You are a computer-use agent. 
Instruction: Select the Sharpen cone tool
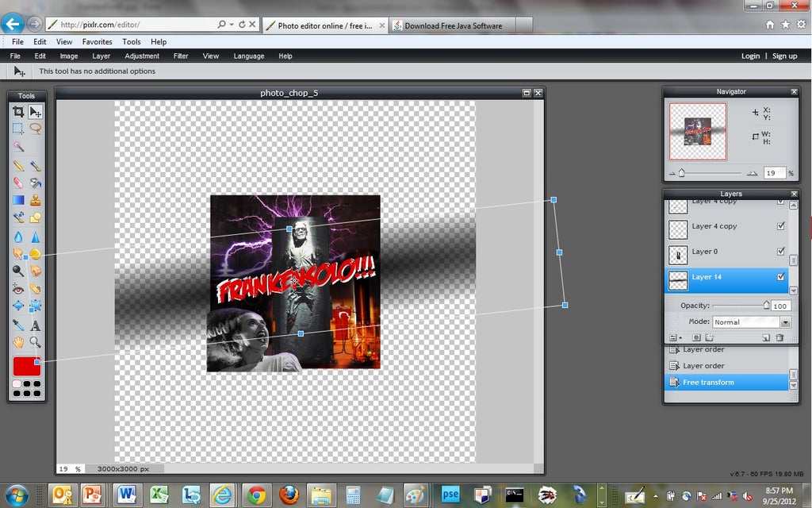coord(35,237)
